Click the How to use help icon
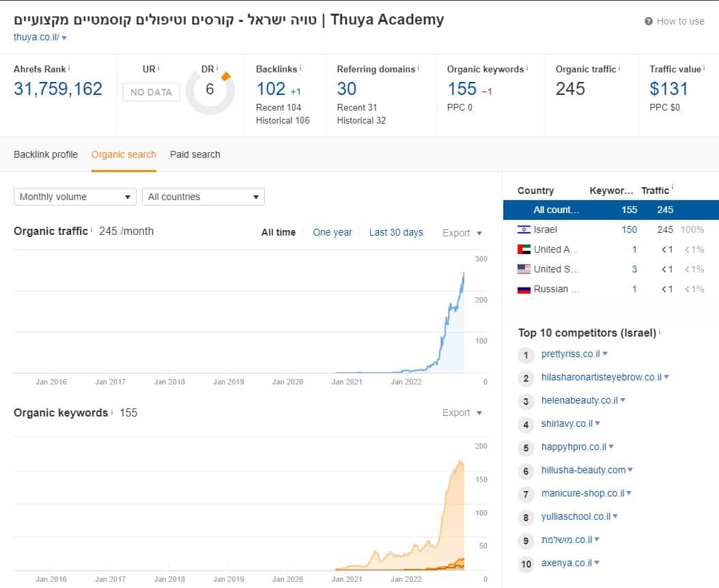719x588 pixels. click(x=649, y=21)
